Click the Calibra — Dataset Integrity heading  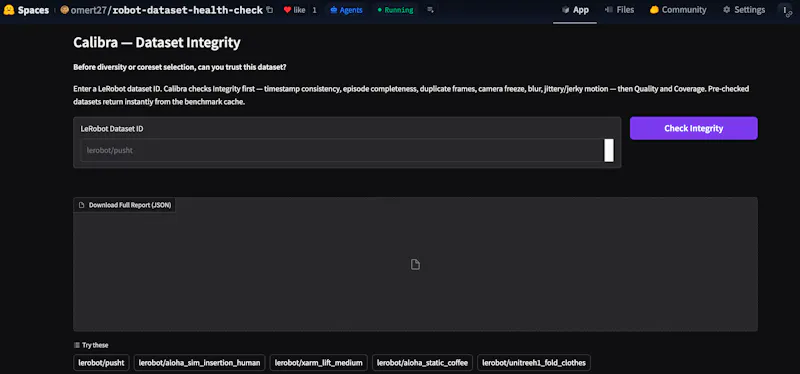(157, 42)
